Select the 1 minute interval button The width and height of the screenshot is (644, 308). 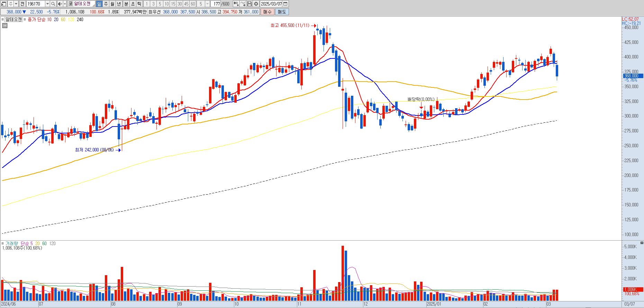click(x=147, y=4)
